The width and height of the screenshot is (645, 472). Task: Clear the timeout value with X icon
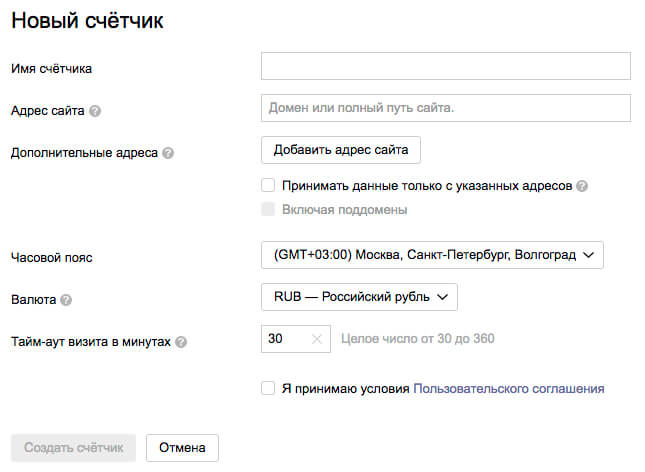click(x=317, y=339)
